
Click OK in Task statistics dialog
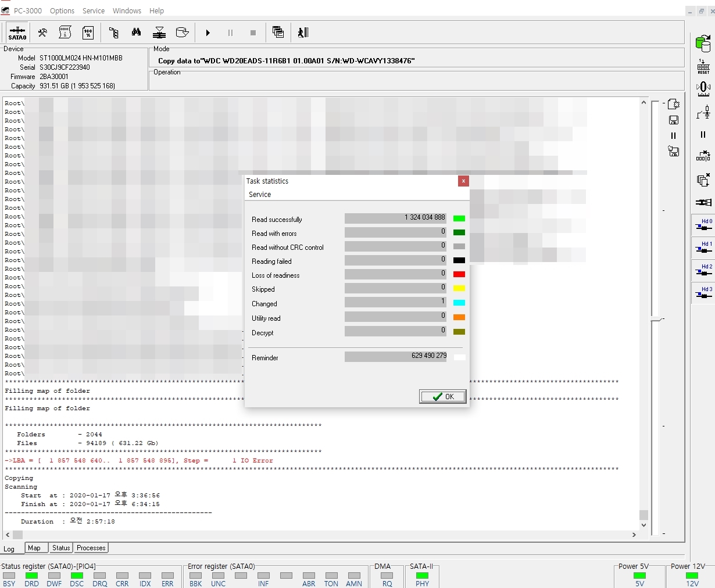[443, 396]
